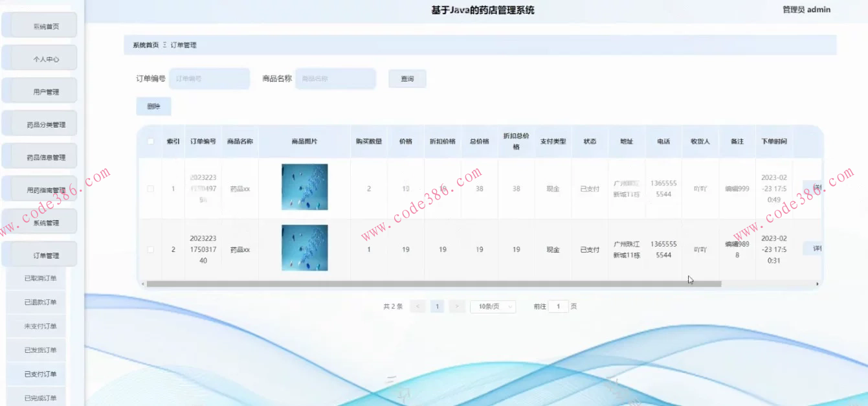Click the previous page arrow in pagination
Viewport: 868px width, 406px height.
point(418,306)
